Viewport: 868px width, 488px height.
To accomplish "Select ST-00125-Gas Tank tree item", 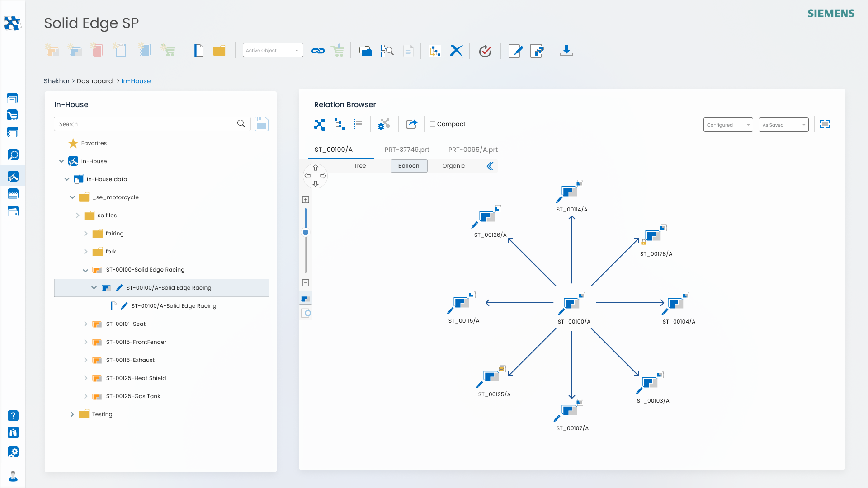I will [133, 396].
